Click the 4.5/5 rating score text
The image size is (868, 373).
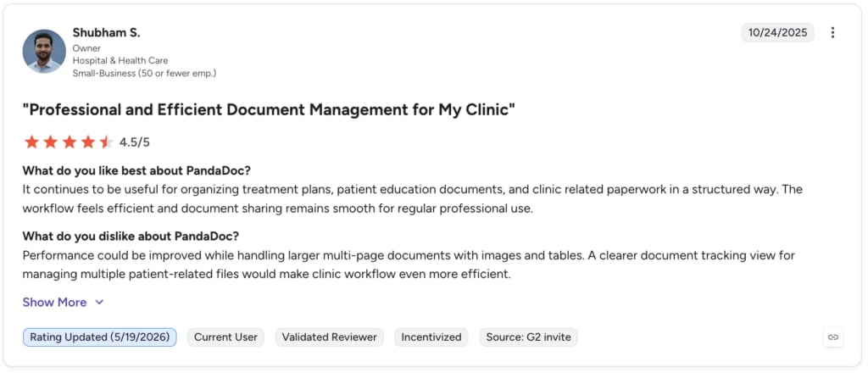click(x=135, y=142)
